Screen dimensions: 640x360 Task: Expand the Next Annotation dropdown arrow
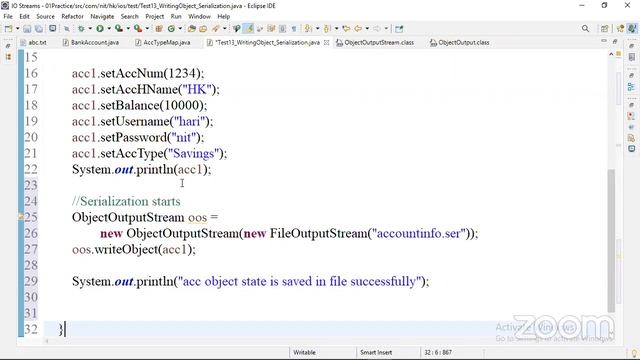[x=318, y=29]
